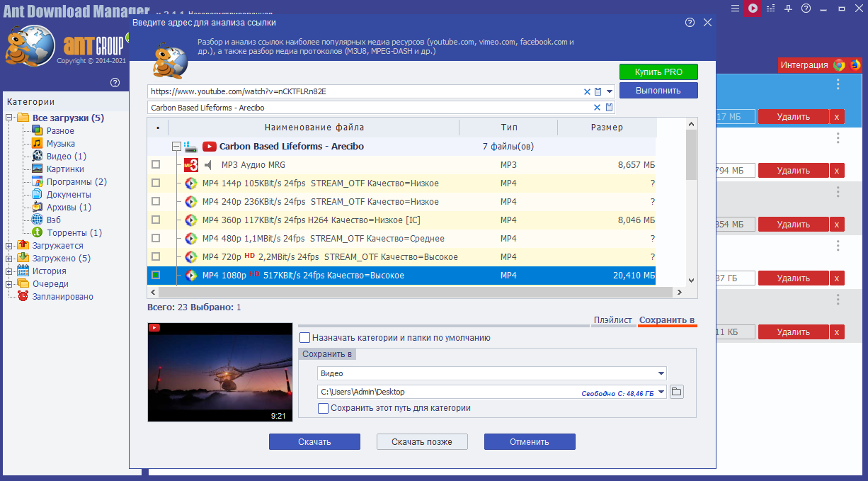Collapse the Carbon Based Lifeforms file group

(x=176, y=147)
